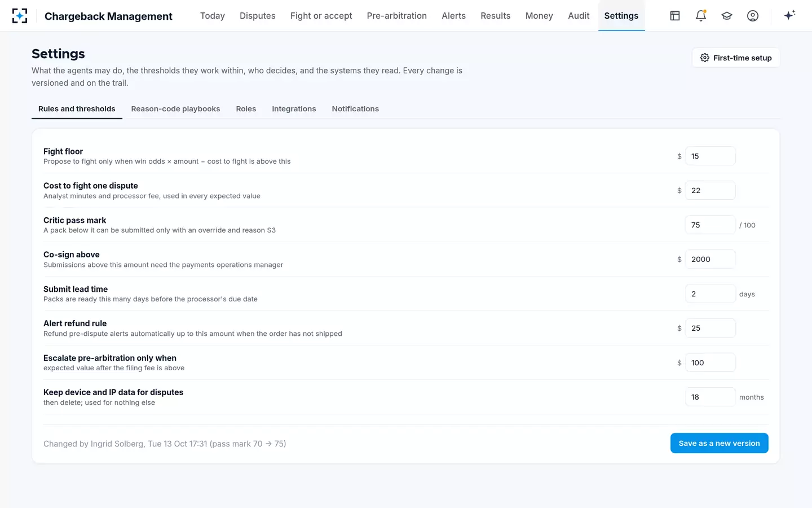Image resolution: width=812 pixels, height=508 pixels.
Task: Open the user account profile icon
Action: point(753,16)
